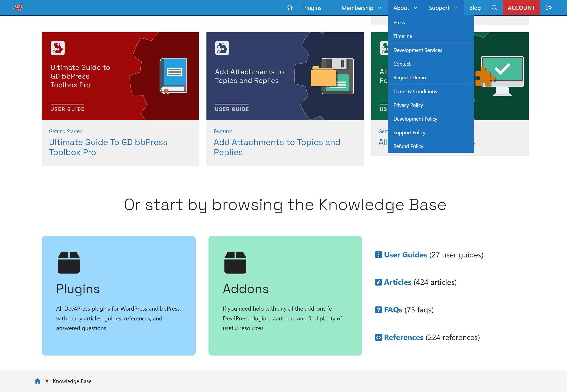
Task: Open the home page via house icon
Action: pos(289,8)
